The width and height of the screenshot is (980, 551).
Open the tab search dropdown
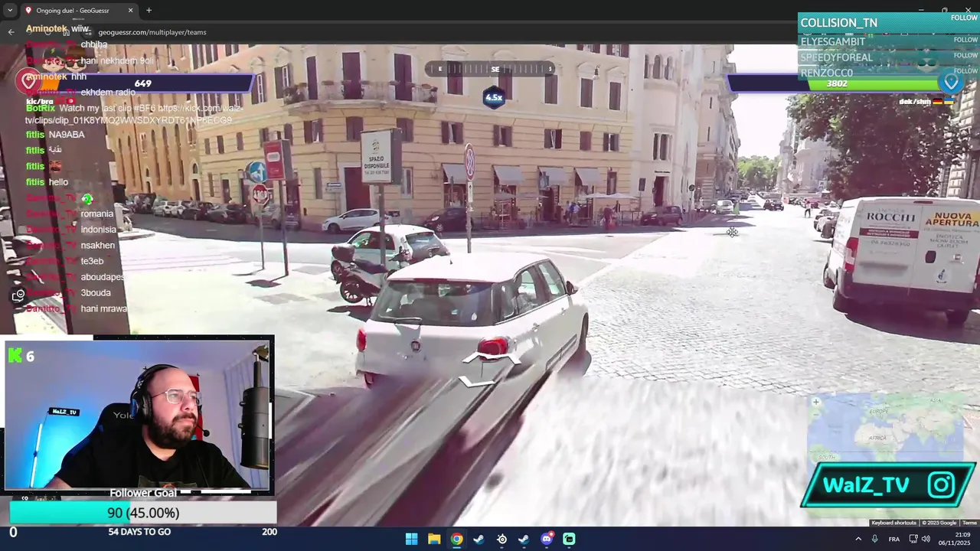click(10, 11)
